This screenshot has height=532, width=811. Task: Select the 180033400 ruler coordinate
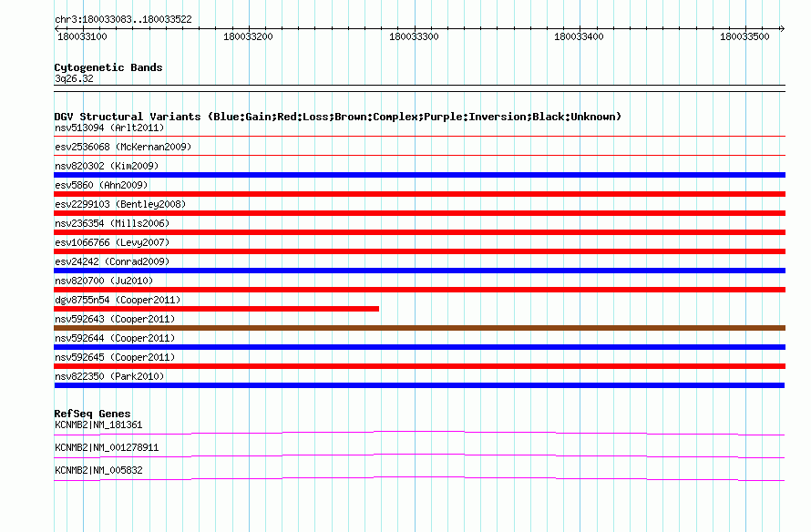(x=579, y=36)
